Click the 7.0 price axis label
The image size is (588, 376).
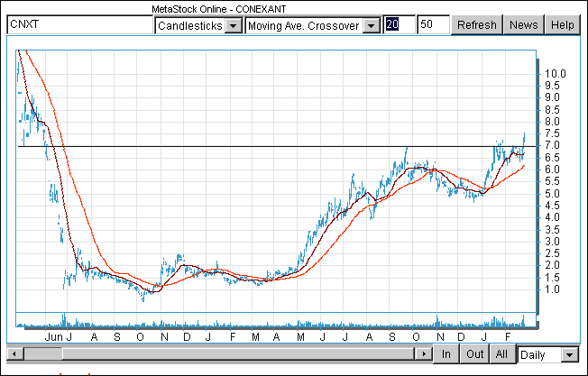tap(552, 145)
